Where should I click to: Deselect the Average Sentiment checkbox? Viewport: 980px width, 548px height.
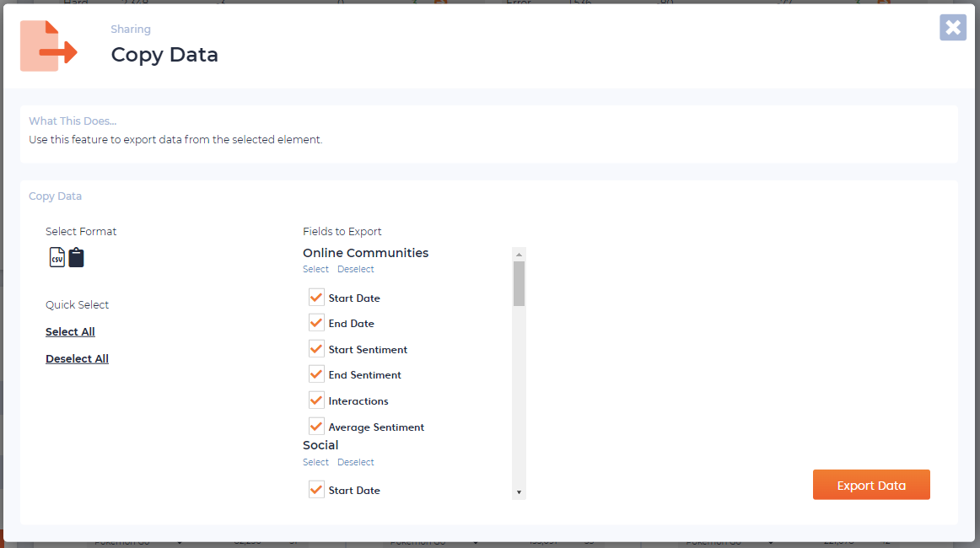316,427
